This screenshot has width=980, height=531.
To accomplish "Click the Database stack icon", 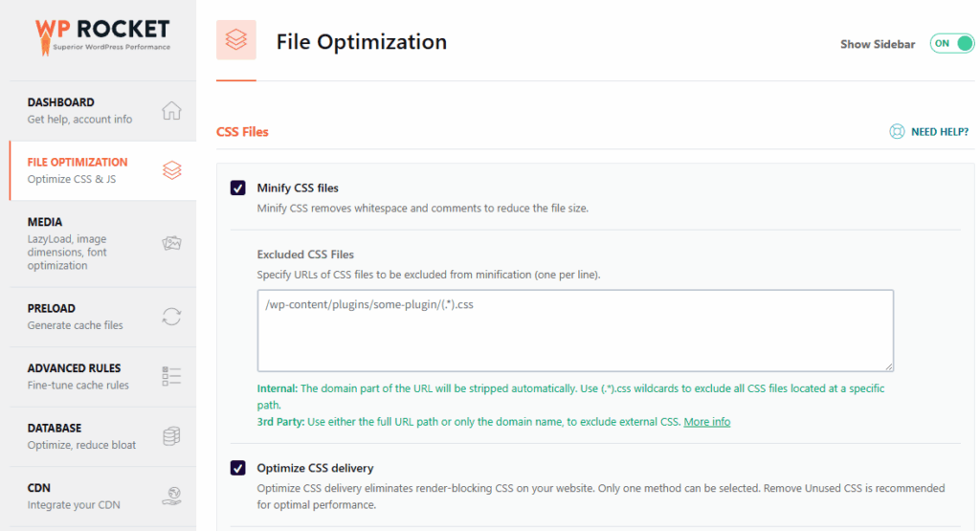I will (171, 436).
